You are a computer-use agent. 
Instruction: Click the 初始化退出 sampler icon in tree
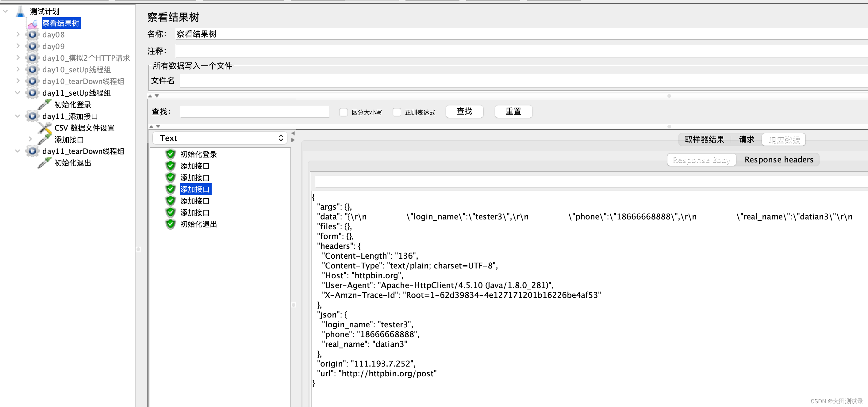(x=44, y=163)
